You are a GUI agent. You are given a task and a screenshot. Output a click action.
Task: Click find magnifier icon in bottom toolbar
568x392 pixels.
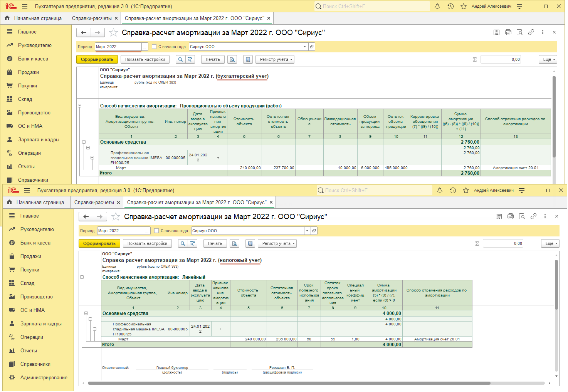point(183,243)
